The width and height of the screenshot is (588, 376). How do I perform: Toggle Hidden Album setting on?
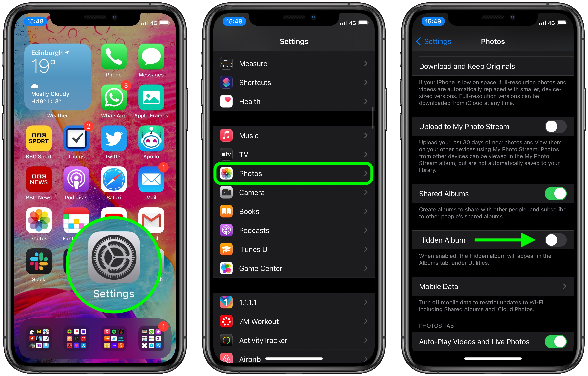553,239
